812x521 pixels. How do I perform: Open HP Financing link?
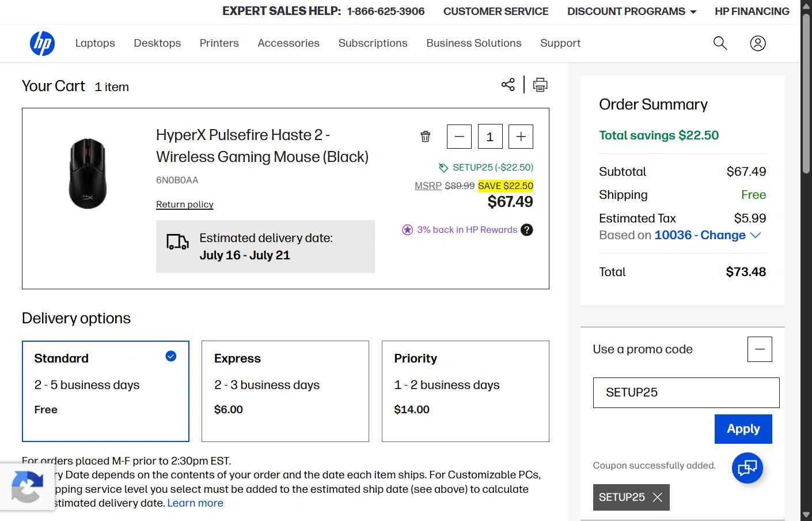[x=752, y=12]
